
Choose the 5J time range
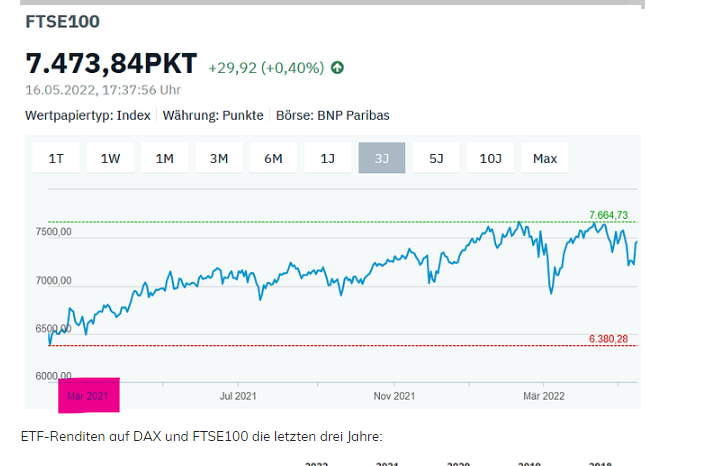click(436, 158)
